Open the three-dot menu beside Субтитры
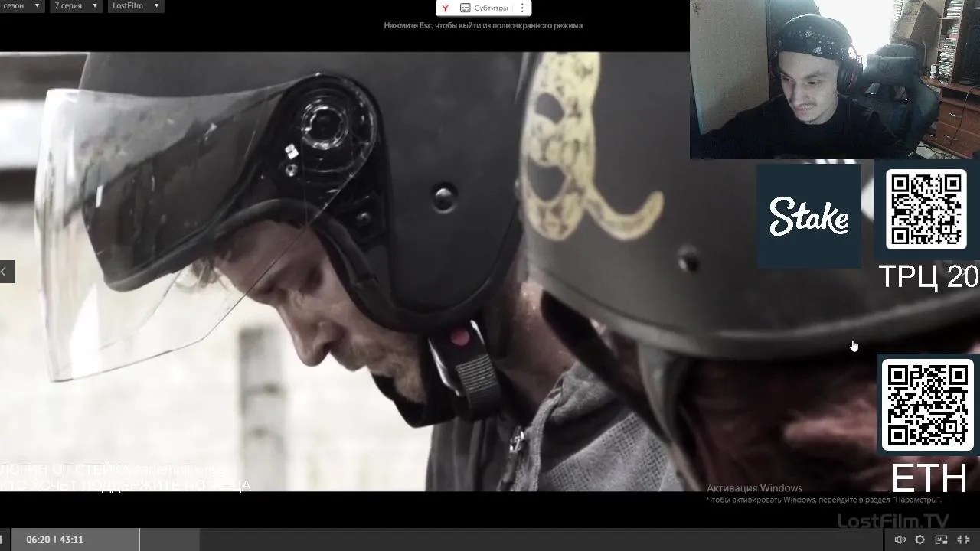Viewport: 980px width, 551px height. [x=522, y=8]
